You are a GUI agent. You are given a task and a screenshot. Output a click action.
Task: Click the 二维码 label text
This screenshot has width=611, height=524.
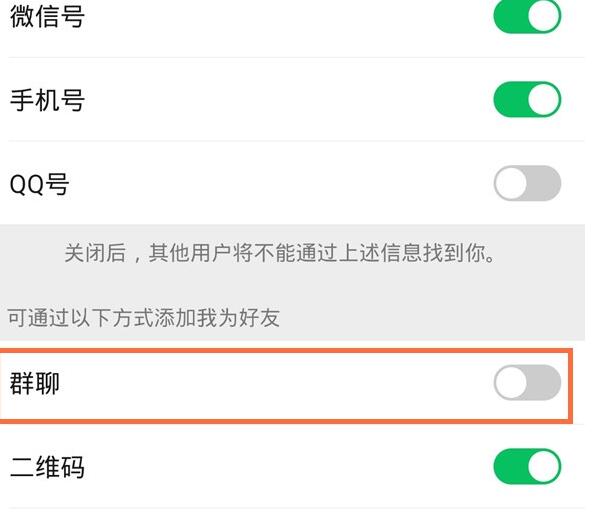[x=47, y=467]
